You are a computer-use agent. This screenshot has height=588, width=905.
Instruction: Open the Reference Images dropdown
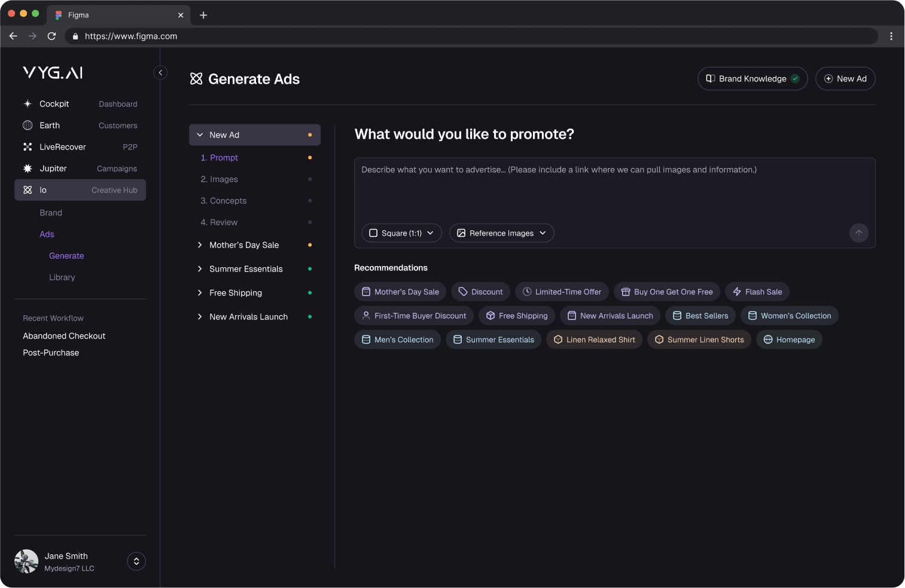tap(501, 233)
